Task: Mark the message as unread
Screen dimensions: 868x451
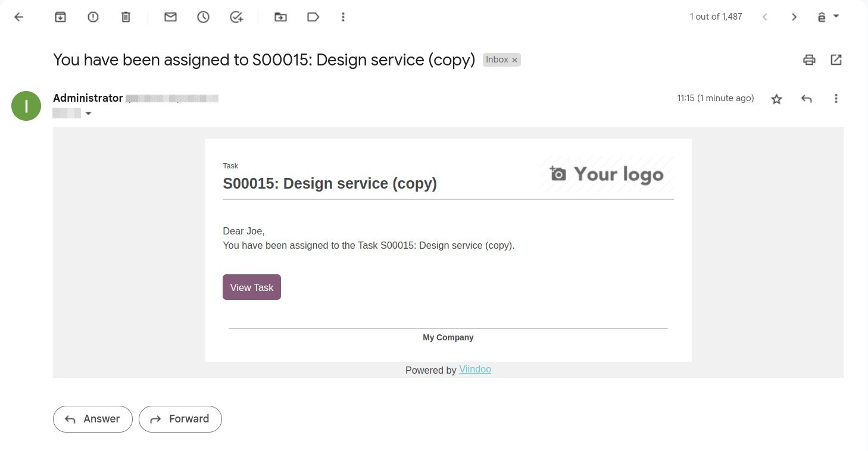Action: (x=170, y=17)
